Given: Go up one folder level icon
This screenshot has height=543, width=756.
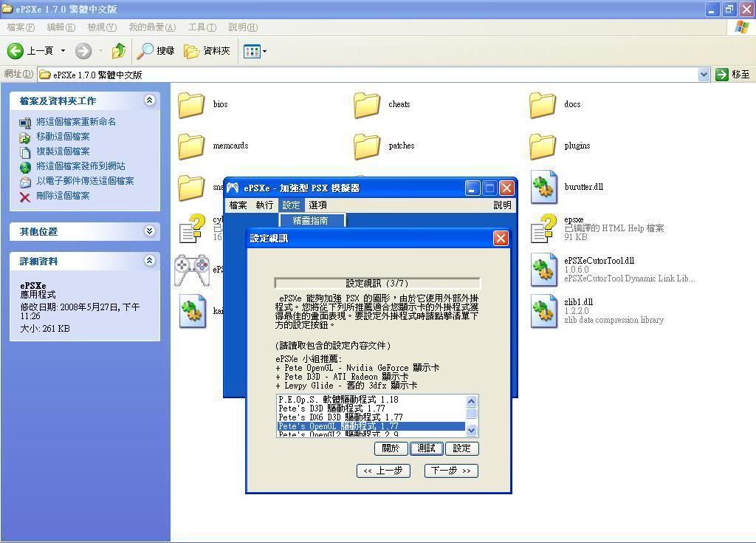Looking at the screenshot, I should pos(119,51).
